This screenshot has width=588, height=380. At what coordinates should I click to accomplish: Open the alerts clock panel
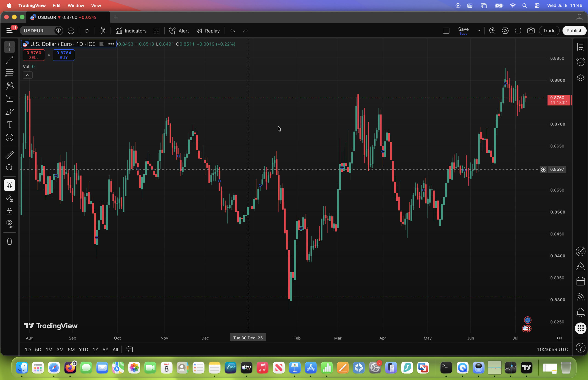click(x=580, y=62)
